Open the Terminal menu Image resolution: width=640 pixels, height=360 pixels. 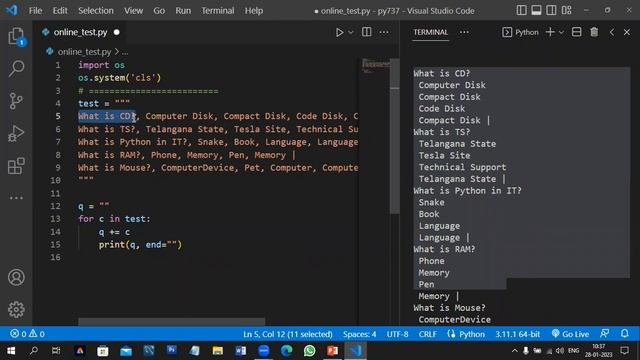tap(218, 11)
